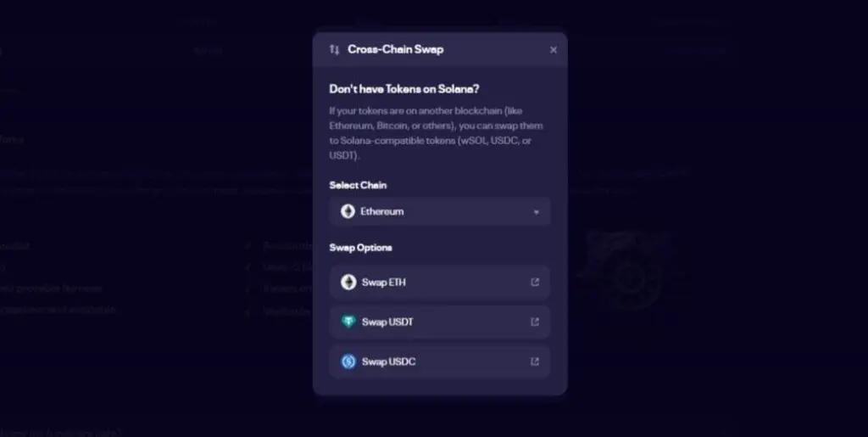Open the Select Chain dropdown

point(439,211)
